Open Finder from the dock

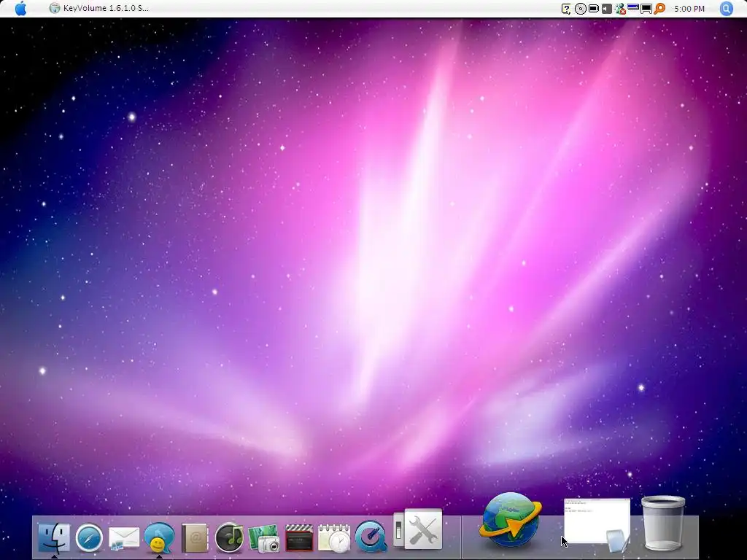coord(54,537)
